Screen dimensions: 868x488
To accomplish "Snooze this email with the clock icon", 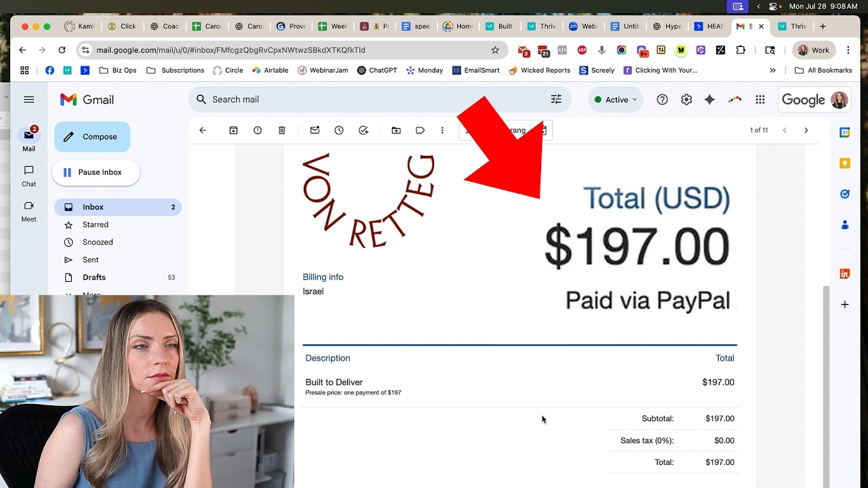I will [339, 130].
